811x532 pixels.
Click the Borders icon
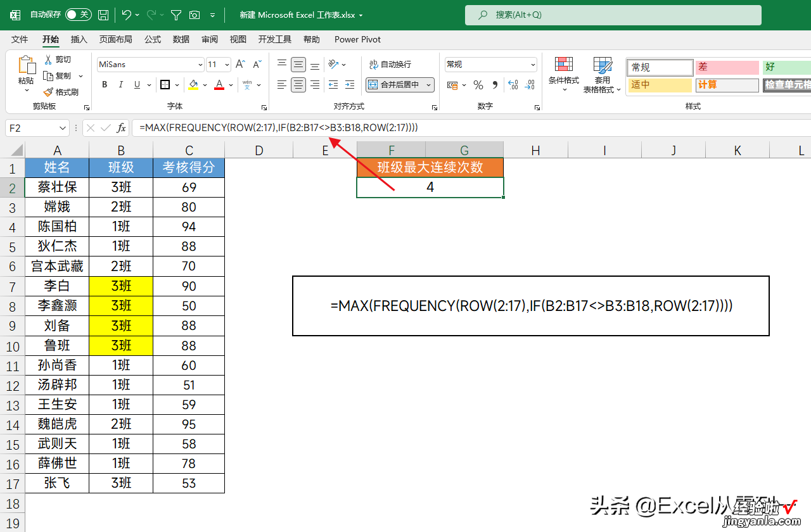[x=165, y=85]
